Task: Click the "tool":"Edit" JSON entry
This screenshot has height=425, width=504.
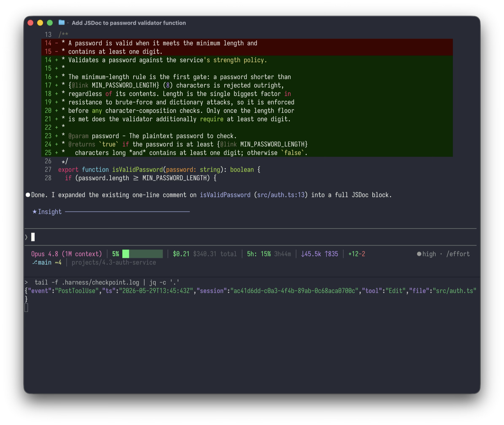Action: tap(384, 291)
